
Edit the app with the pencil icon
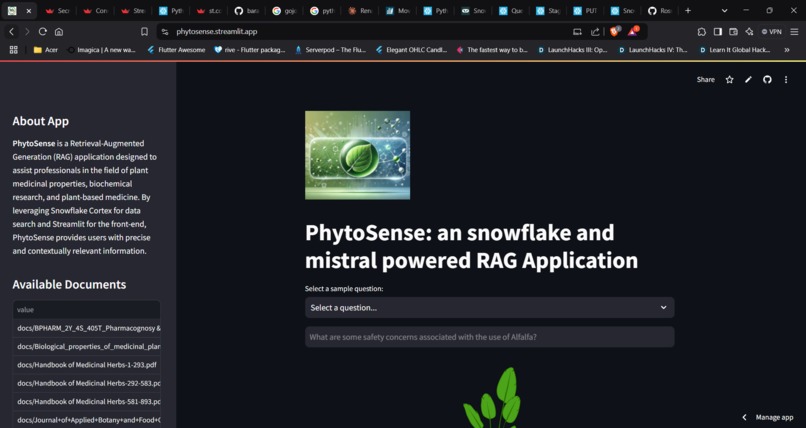(x=748, y=80)
